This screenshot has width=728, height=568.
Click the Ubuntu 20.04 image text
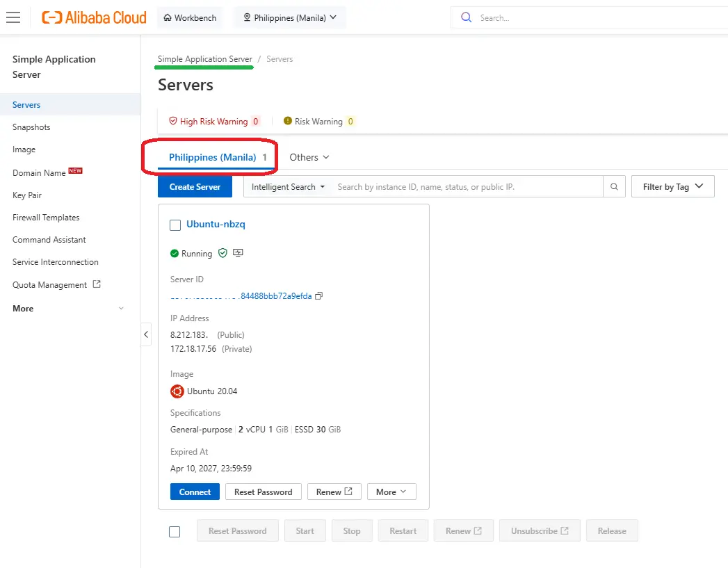[212, 391]
